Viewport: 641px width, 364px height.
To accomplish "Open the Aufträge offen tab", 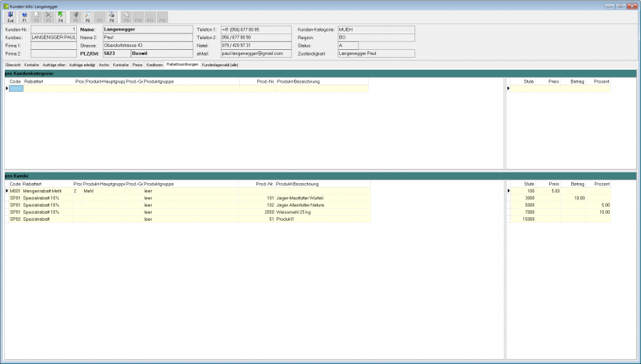I will point(54,65).
